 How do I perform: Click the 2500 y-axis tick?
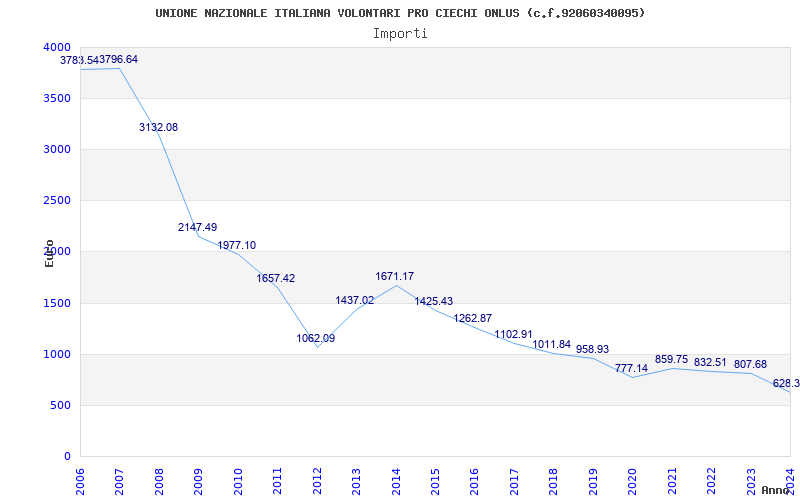coord(57,201)
